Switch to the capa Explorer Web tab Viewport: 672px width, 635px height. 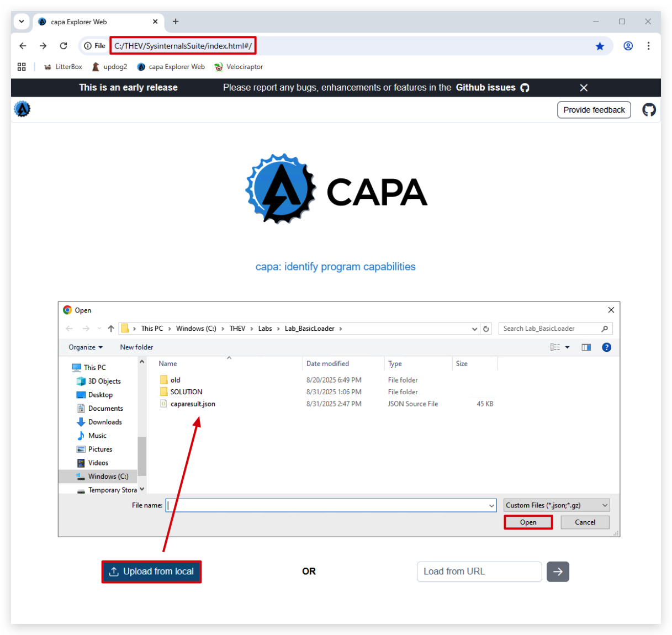[98, 22]
